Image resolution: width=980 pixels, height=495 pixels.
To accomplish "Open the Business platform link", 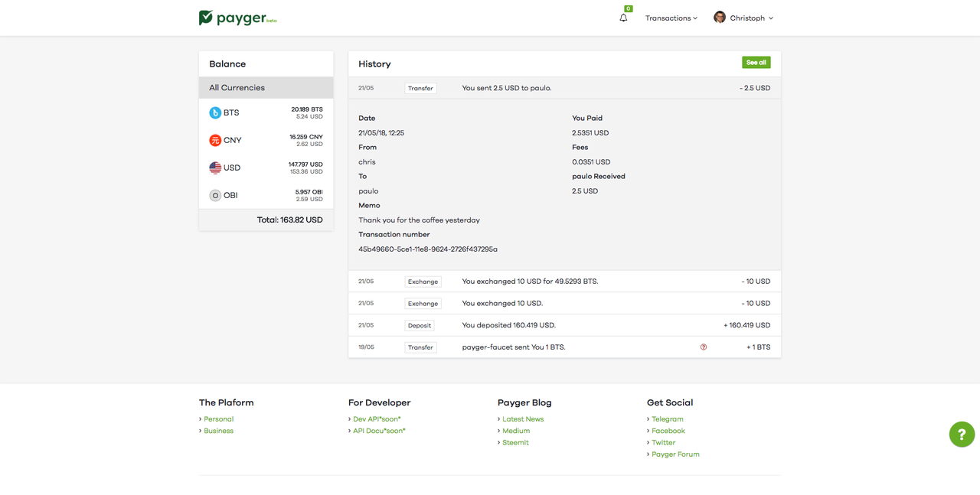I will pyautogui.click(x=218, y=431).
